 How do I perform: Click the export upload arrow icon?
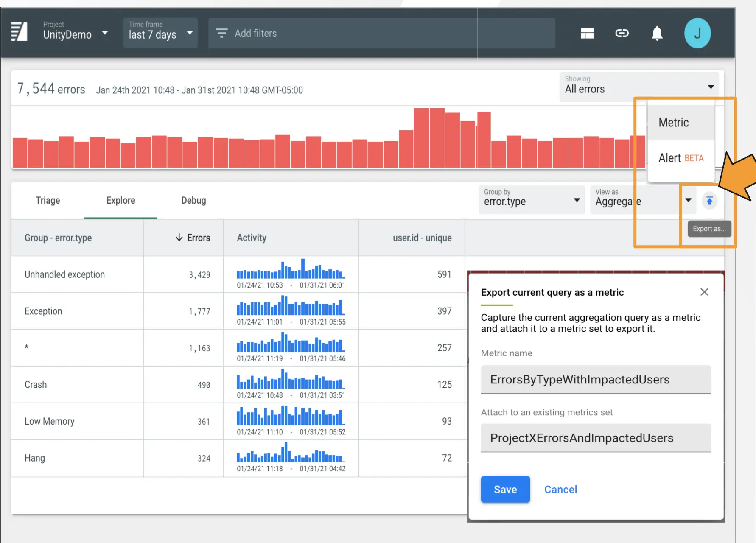coord(709,201)
